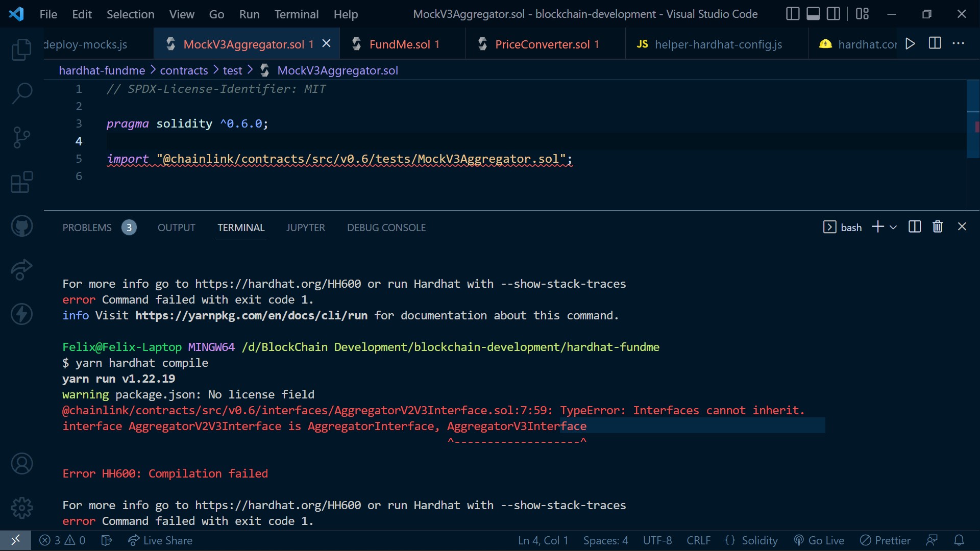The height and width of the screenshot is (551, 980).
Task: Open the Run menu
Action: pyautogui.click(x=249, y=14)
